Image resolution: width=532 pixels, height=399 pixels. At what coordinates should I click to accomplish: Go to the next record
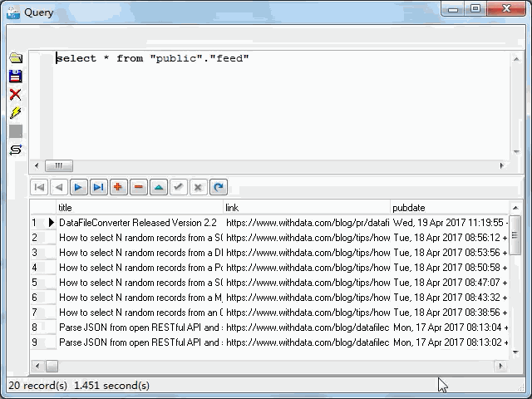tap(79, 187)
